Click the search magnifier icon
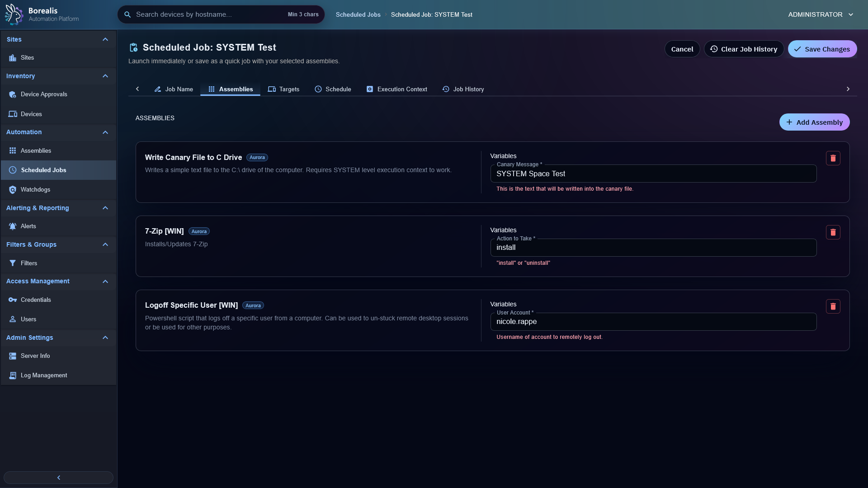The image size is (868, 488). [127, 14]
